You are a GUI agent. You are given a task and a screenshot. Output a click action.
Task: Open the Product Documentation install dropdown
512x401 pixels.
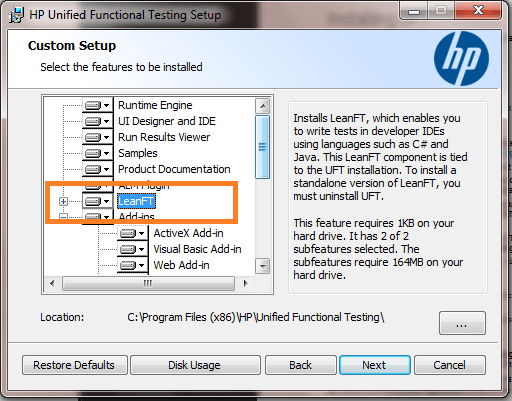tap(97, 169)
